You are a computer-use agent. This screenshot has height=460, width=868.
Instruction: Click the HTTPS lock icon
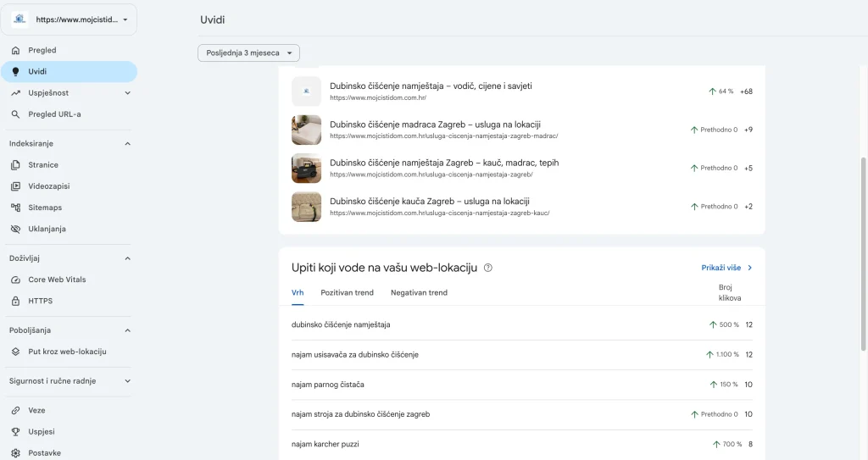(x=15, y=301)
